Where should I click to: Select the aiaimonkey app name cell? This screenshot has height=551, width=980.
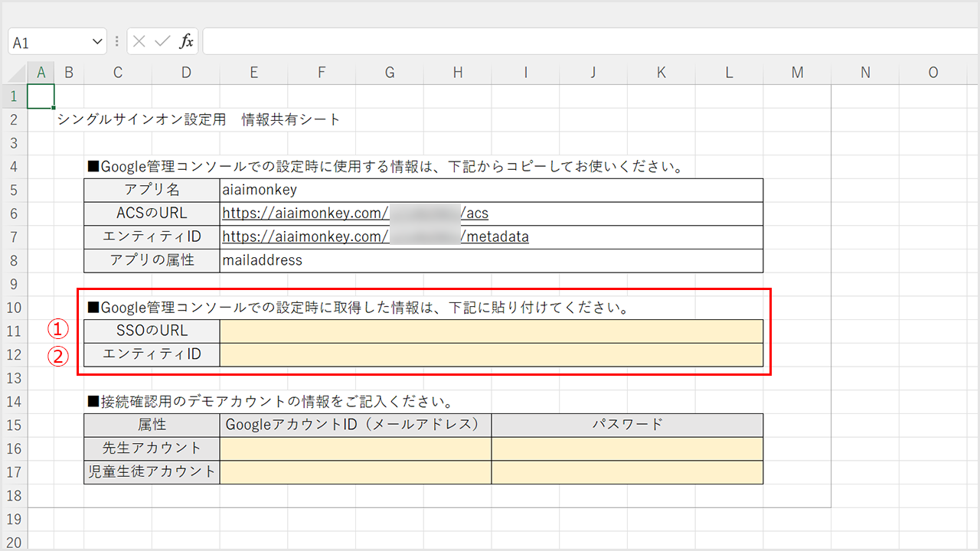point(491,190)
